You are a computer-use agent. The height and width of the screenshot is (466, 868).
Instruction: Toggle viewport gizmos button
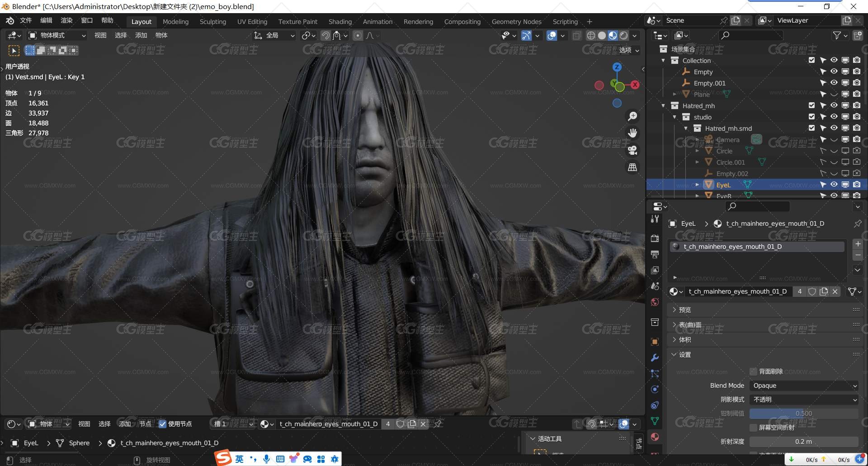point(526,36)
